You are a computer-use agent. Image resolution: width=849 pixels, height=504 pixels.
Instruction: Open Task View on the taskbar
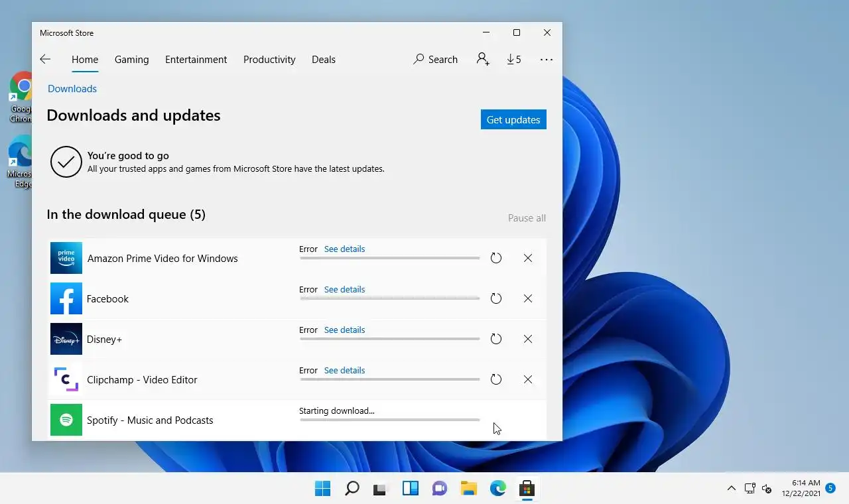381,489
